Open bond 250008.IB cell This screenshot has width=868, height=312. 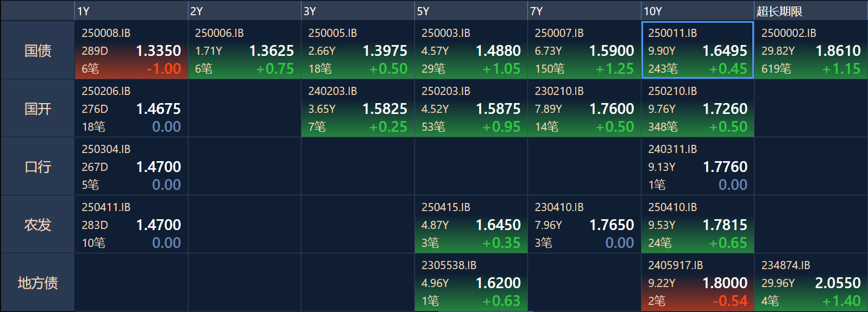[131, 50]
